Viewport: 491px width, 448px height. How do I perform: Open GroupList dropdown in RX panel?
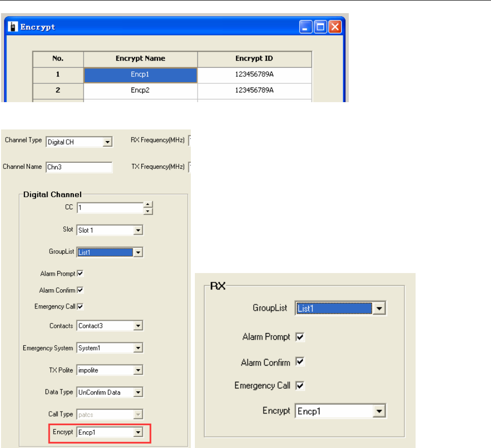[379, 308]
